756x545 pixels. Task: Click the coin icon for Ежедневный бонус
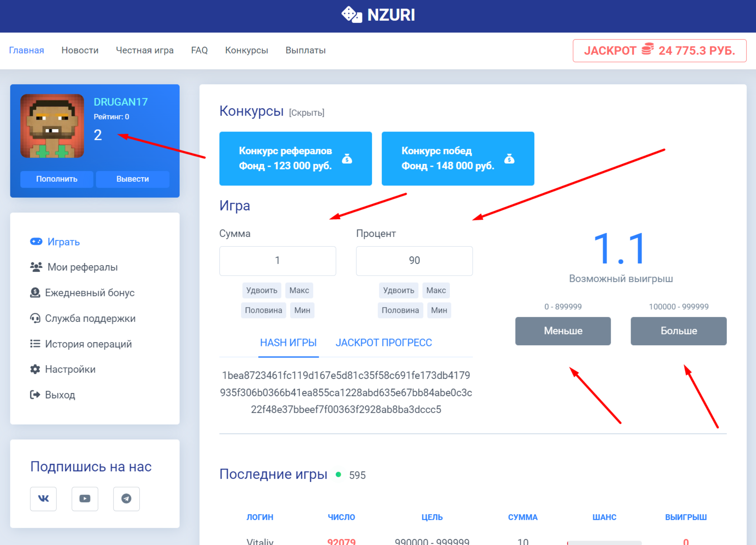pyautogui.click(x=35, y=293)
